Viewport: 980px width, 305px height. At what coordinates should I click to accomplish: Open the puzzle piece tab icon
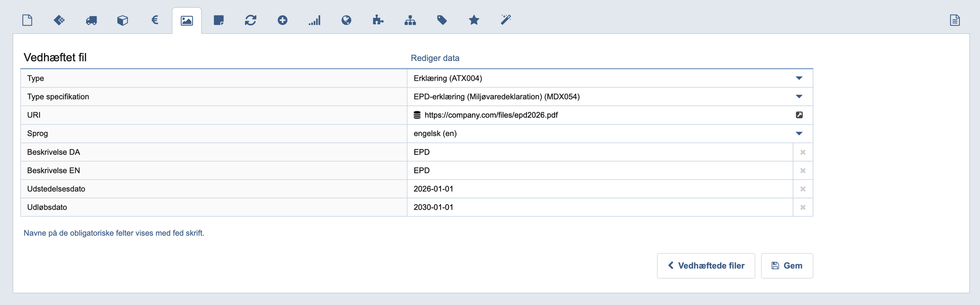pyautogui.click(x=378, y=20)
